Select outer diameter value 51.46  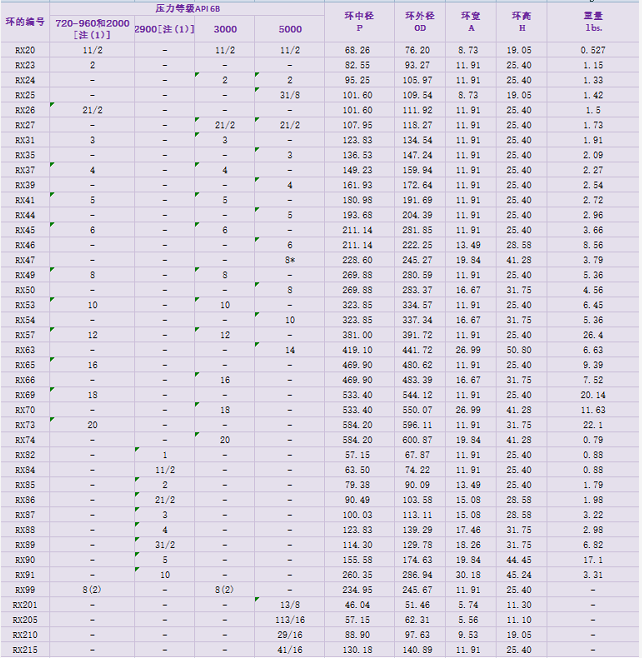[x=418, y=605]
